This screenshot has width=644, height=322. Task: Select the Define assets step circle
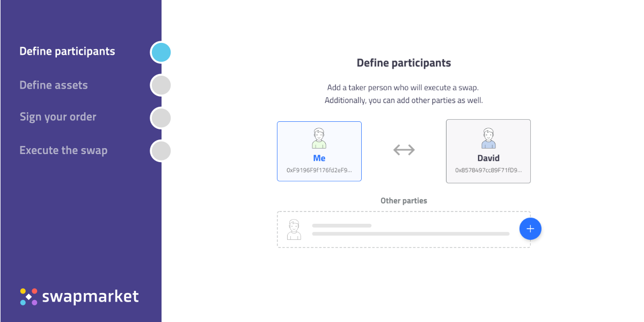tap(161, 85)
